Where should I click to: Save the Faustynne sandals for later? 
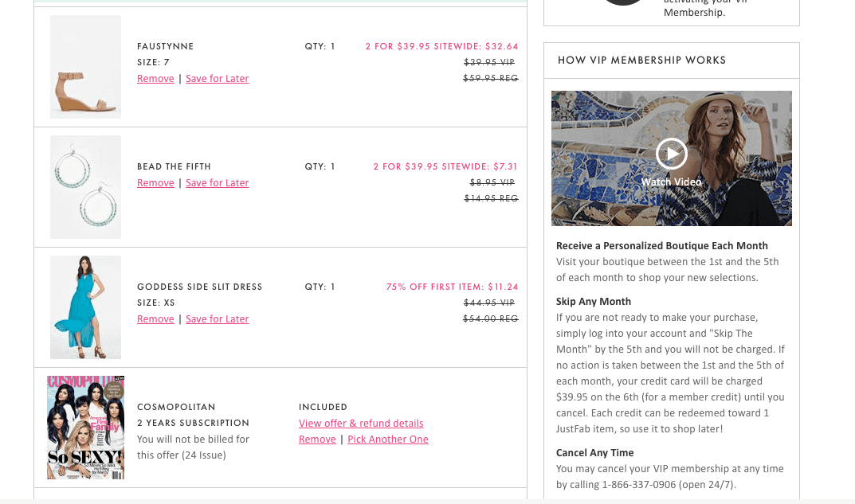point(217,78)
